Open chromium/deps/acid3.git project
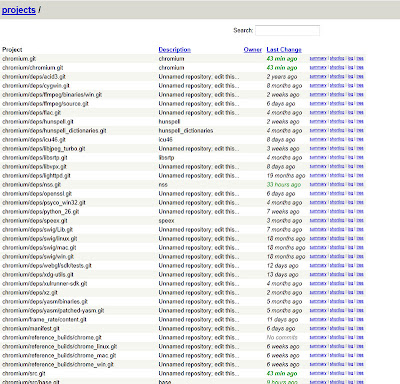The height and width of the screenshot is (384, 400). [x=34, y=77]
